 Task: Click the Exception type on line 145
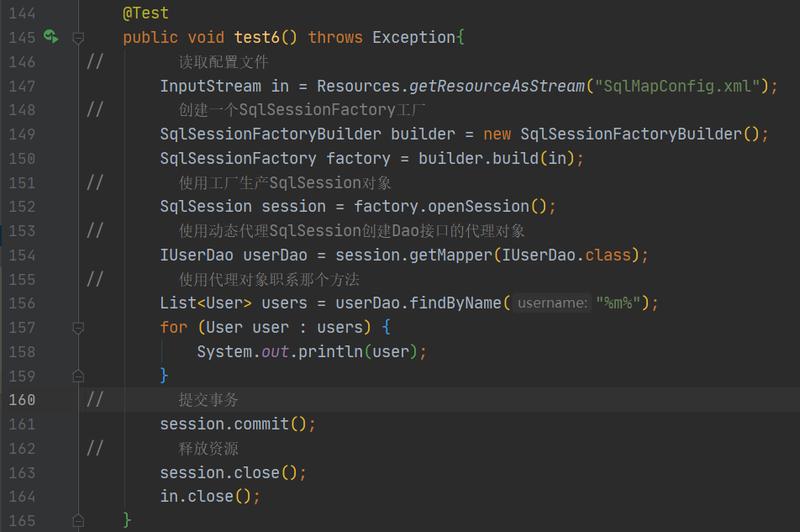coord(413,37)
